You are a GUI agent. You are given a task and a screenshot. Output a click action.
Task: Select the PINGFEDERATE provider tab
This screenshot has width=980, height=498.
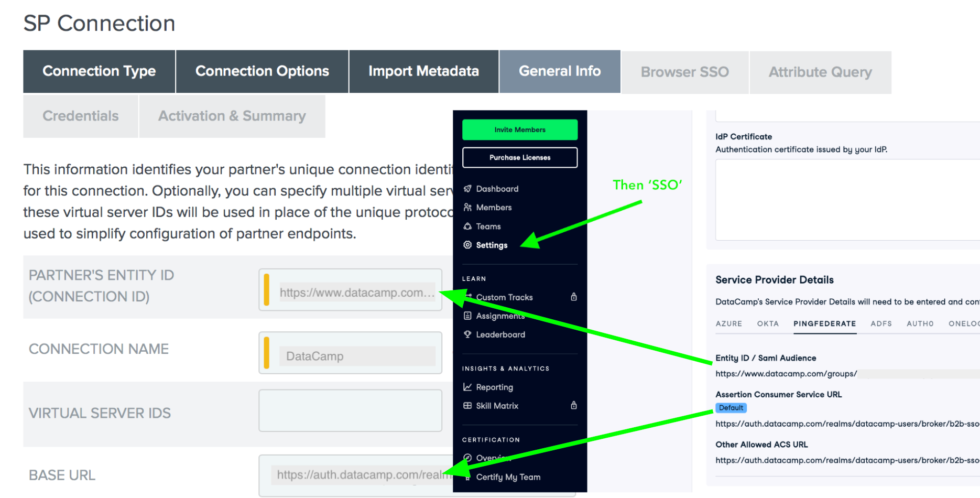[x=824, y=324]
